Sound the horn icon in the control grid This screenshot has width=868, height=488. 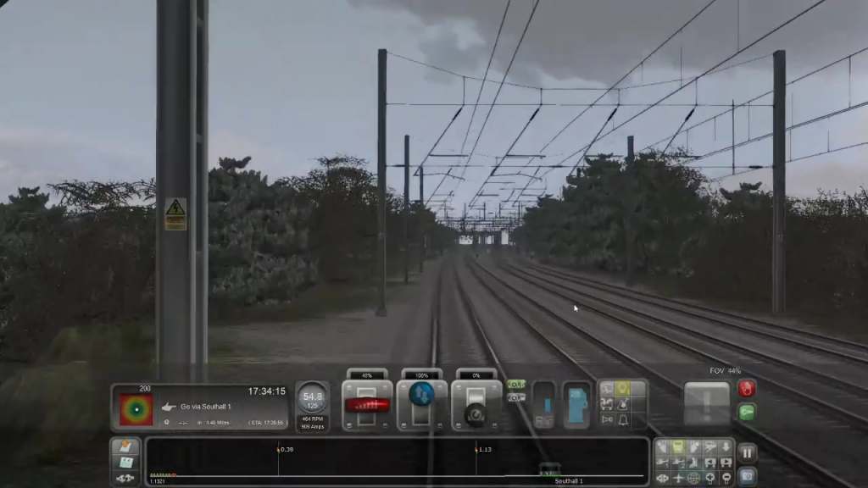(607, 419)
